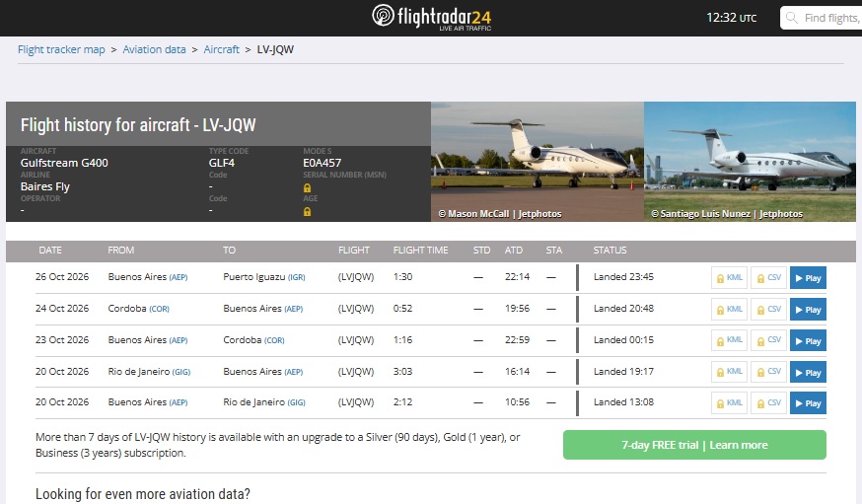Go to Flight tracker map breadcrumb

click(x=61, y=49)
